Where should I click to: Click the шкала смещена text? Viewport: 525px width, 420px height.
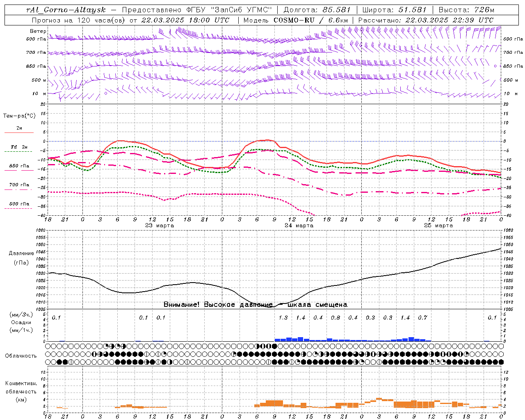[317, 305]
